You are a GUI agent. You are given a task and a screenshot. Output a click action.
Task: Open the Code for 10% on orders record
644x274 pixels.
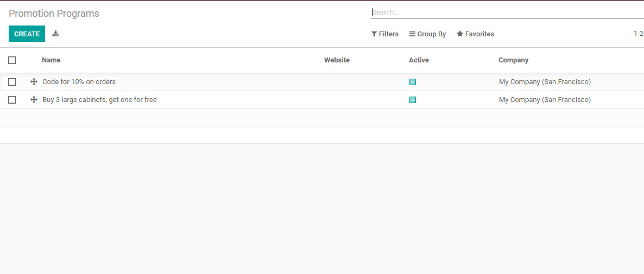pyautogui.click(x=79, y=82)
